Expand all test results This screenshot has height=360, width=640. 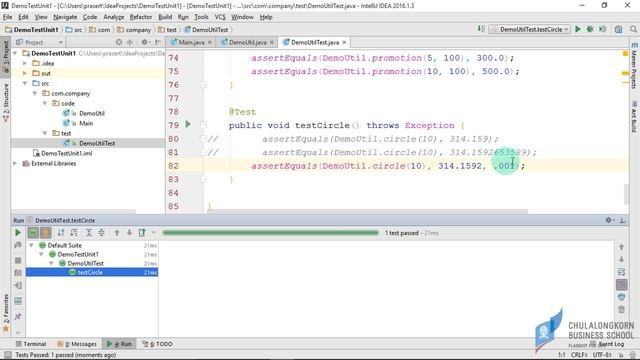[89, 233]
